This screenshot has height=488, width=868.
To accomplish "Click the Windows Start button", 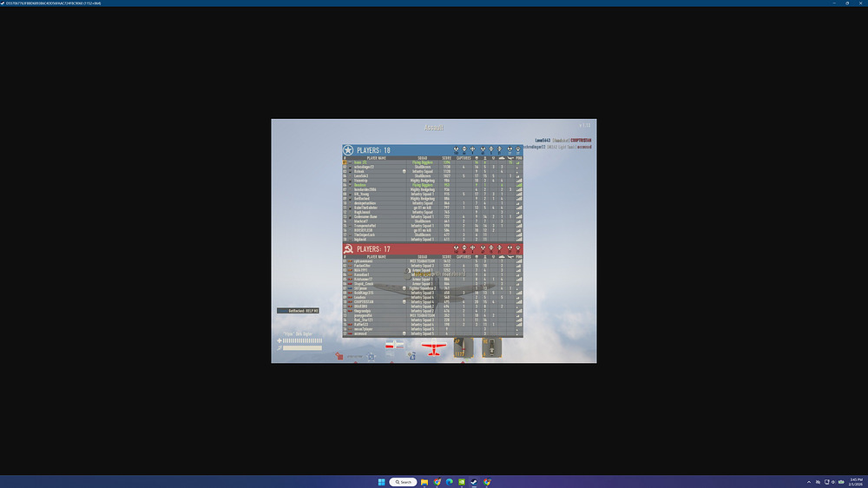I will point(379,482).
